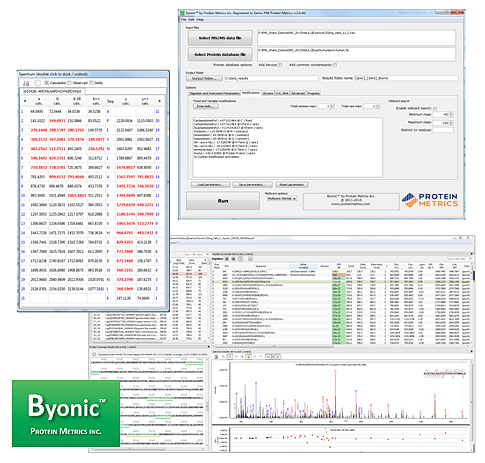This screenshot has height=463, width=485.
Task: Switch to the Digestion and Instrument Parameters tab
Action: (214, 93)
